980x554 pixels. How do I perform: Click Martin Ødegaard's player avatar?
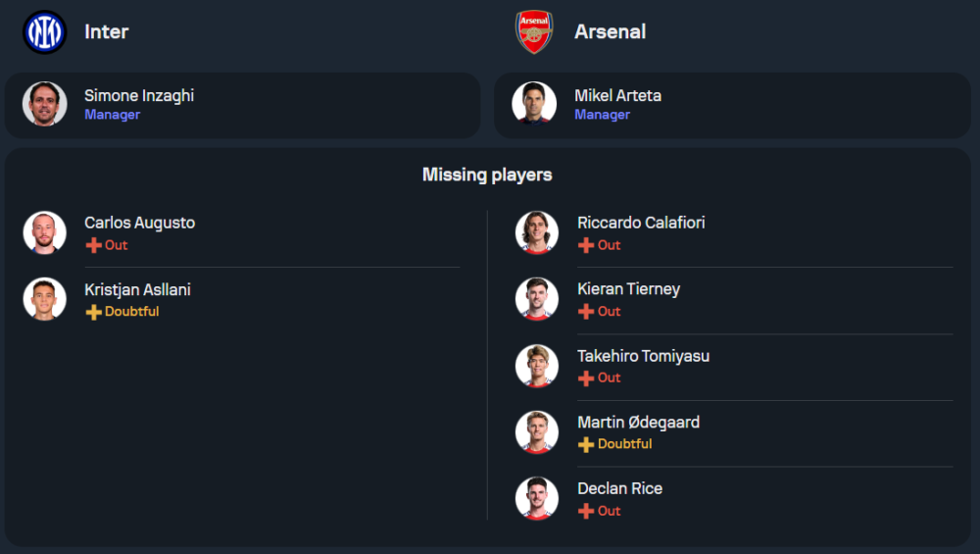(537, 432)
